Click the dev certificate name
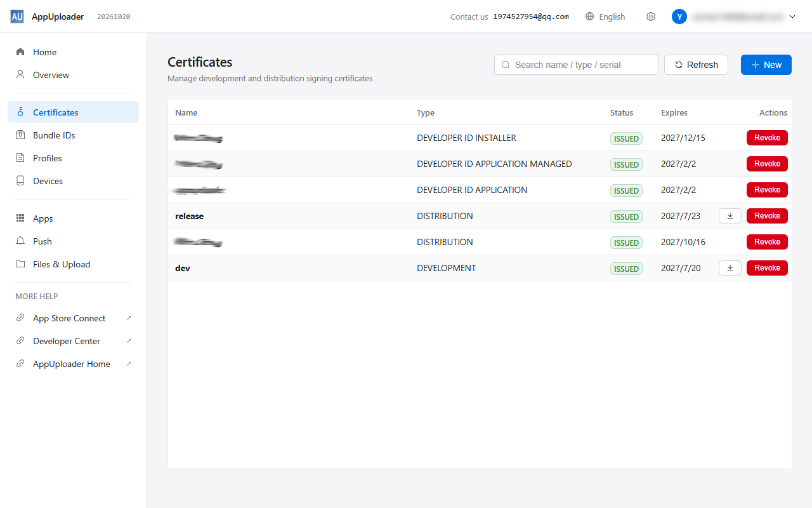This screenshot has height=508, width=812. point(183,268)
